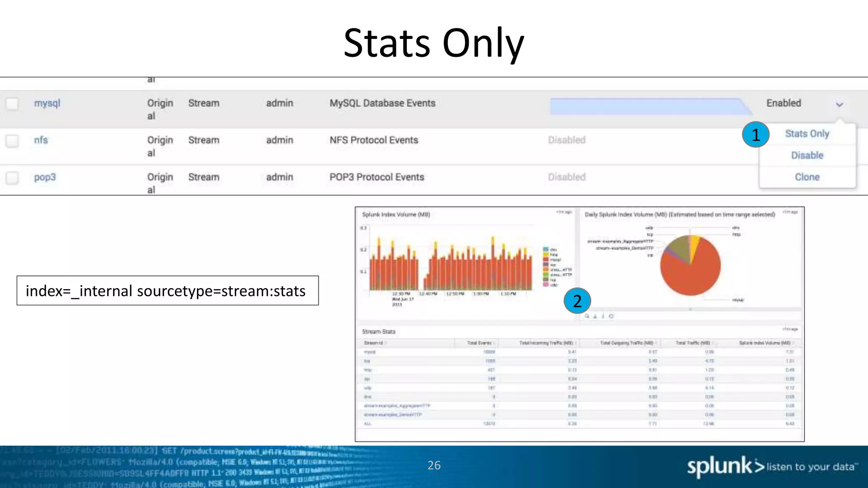The width and height of the screenshot is (868, 488).
Task: Open the pop3 stream link
Action: point(45,177)
